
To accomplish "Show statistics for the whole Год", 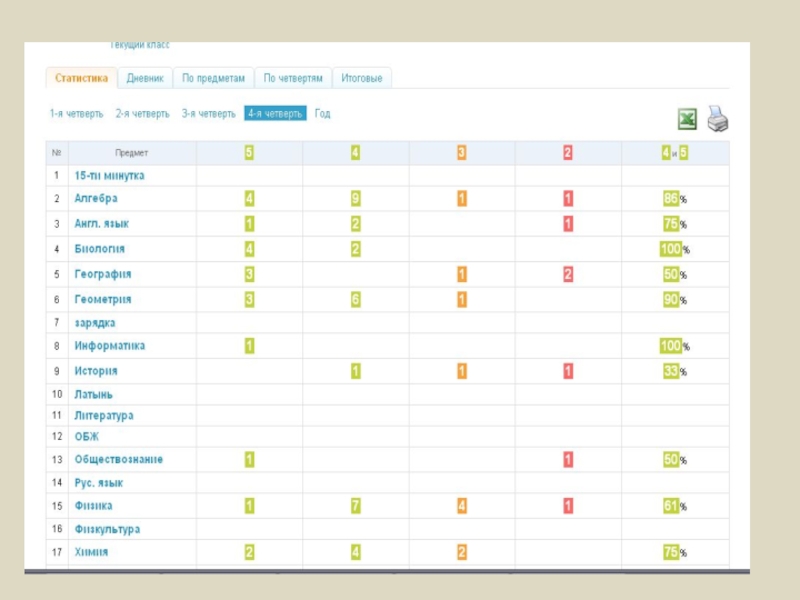I will click(x=322, y=114).
